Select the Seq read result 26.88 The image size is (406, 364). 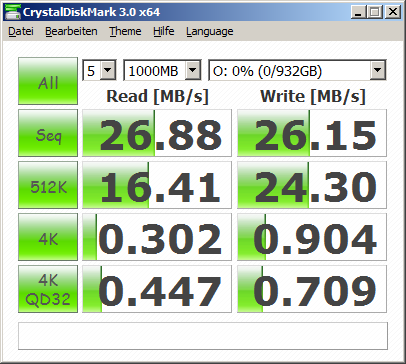tap(157, 133)
